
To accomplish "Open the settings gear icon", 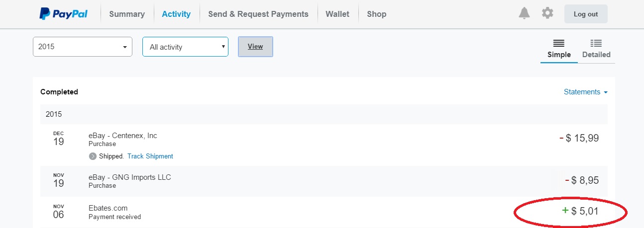I will tap(547, 13).
